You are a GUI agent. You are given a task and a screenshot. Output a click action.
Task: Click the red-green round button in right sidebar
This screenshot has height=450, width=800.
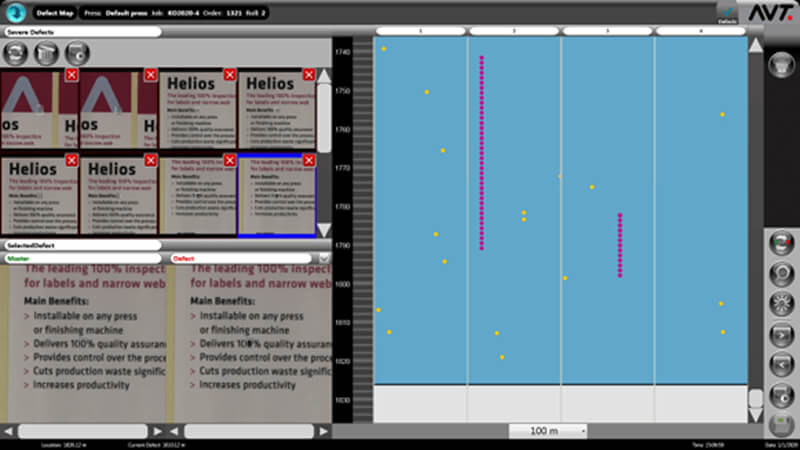coord(780,243)
